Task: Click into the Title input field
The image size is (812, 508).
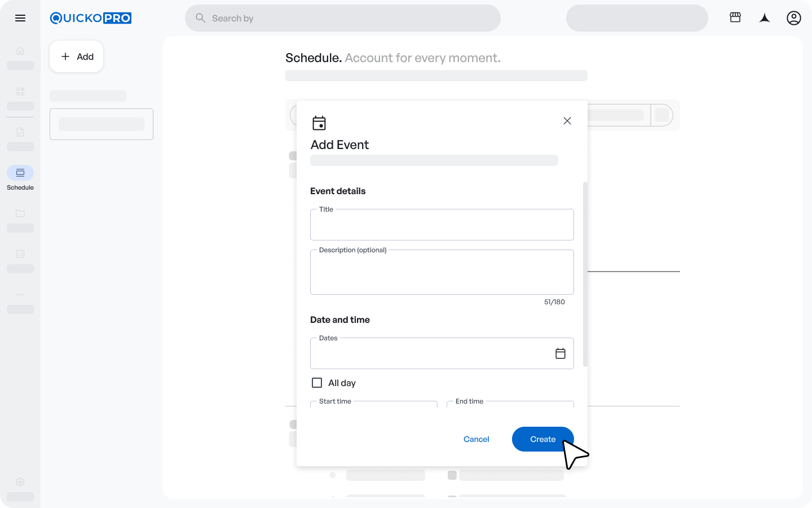Action: [442, 226]
